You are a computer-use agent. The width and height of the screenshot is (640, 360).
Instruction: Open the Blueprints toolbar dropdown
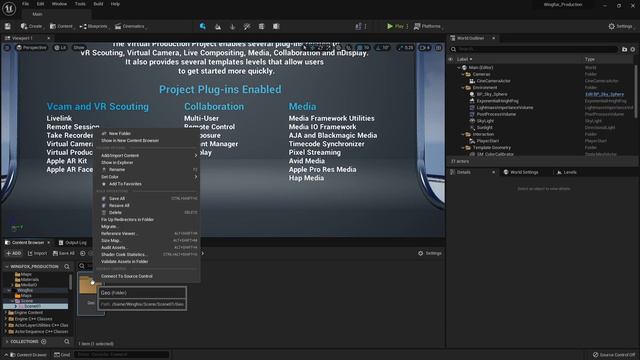tap(93, 27)
